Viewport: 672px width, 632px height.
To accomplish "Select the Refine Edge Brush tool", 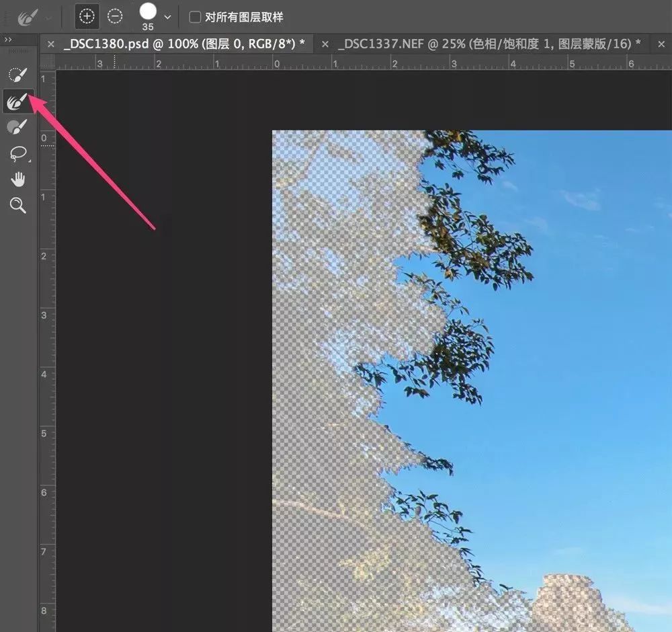I will 18,101.
